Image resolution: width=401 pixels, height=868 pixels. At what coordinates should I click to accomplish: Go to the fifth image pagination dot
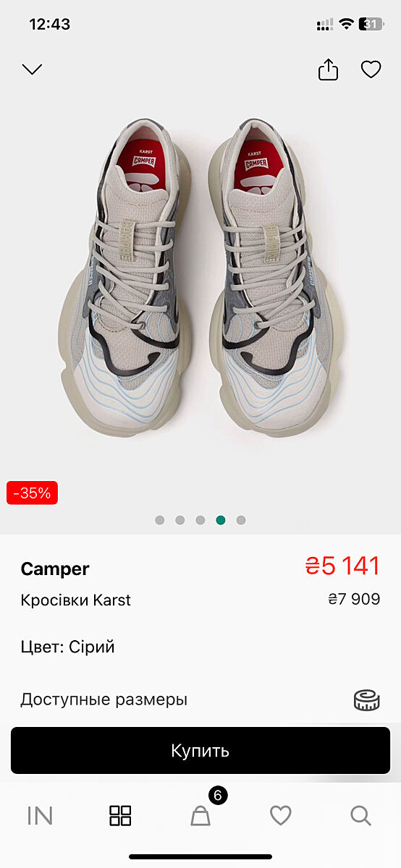coord(241,520)
